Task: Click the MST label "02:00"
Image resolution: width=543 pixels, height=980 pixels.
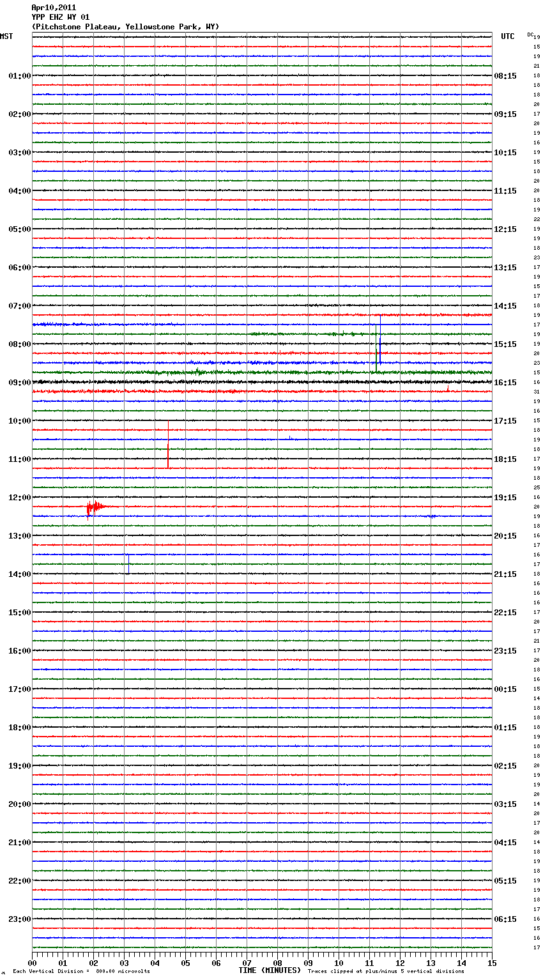Action: pyautogui.click(x=20, y=114)
